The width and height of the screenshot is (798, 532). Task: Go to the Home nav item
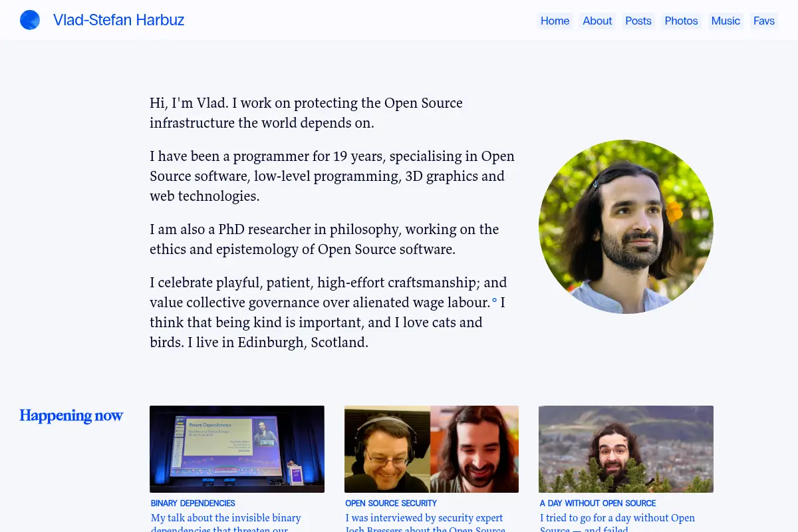[555, 21]
